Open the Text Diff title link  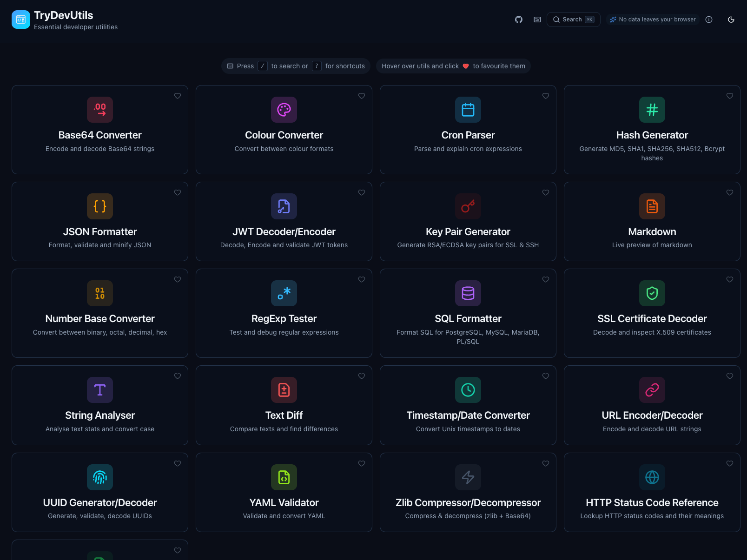284,415
